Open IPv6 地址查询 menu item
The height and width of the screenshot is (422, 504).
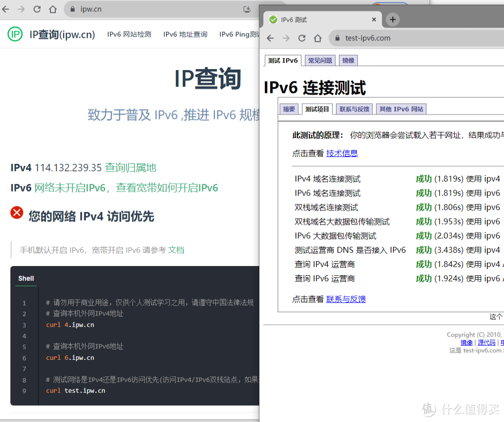click(x=185, y=35)
